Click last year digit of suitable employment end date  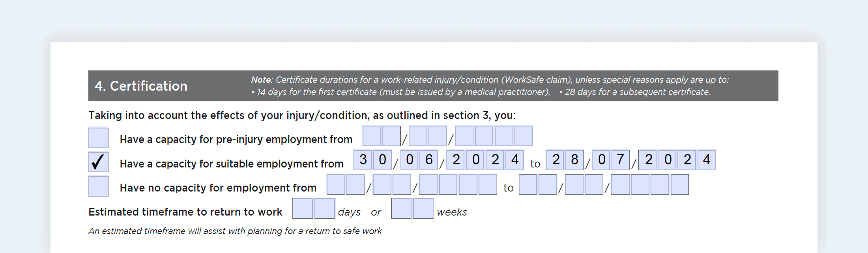[706, 160]
